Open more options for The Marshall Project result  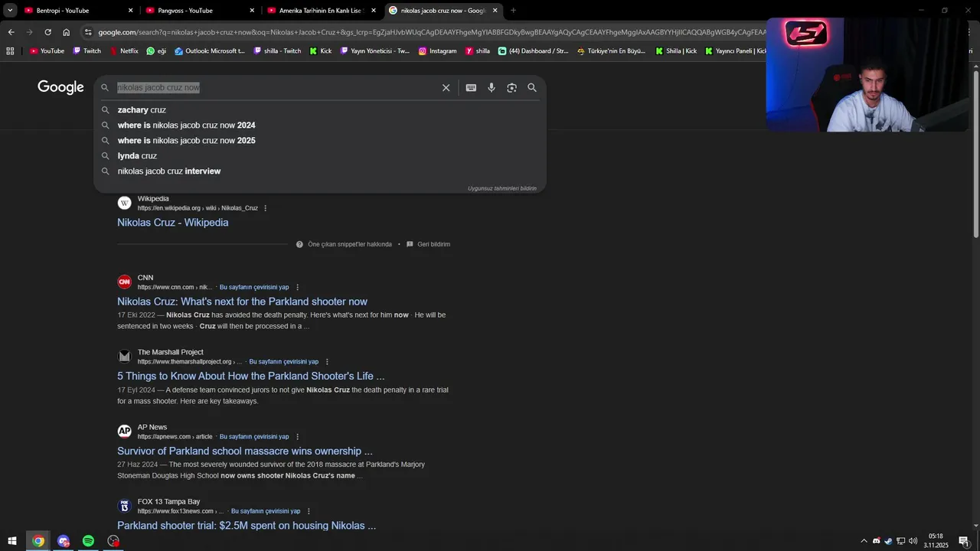coord(327,362)
